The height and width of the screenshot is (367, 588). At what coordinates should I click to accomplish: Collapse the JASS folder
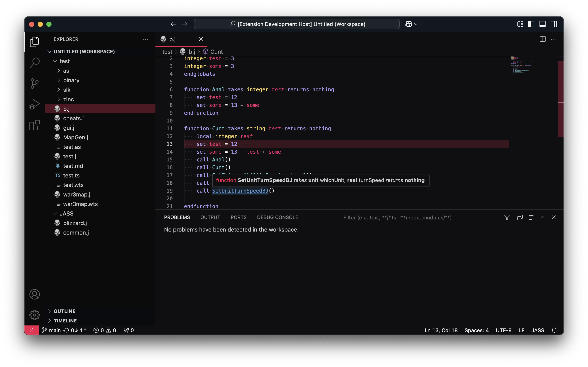[x=66, y=214]
